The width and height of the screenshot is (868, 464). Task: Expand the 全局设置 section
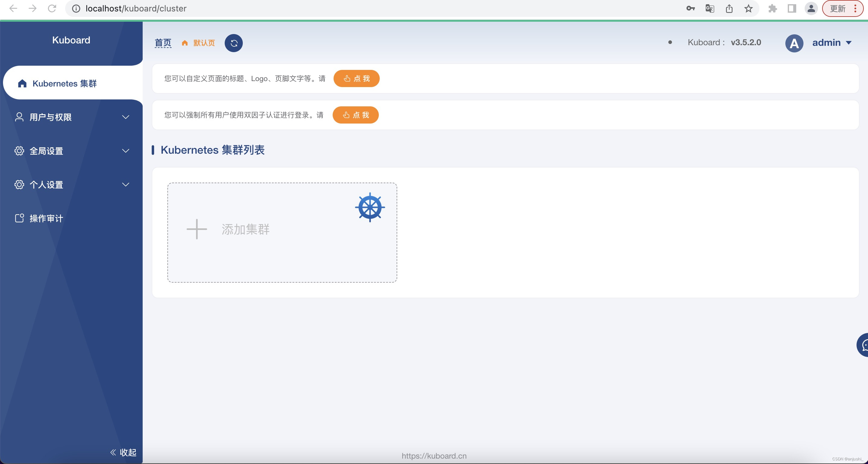(71, 151)
